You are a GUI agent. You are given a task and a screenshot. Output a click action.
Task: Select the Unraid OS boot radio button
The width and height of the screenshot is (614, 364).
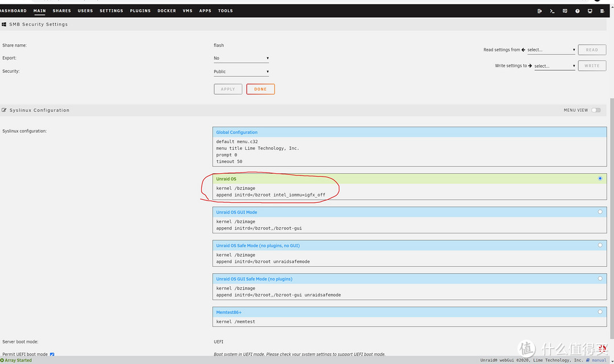[600, 178]
